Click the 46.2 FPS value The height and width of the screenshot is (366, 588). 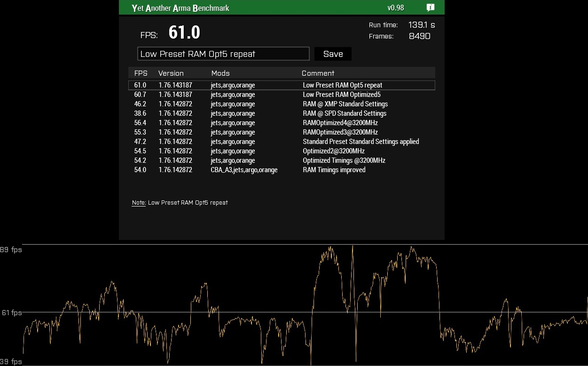point(140,104)
